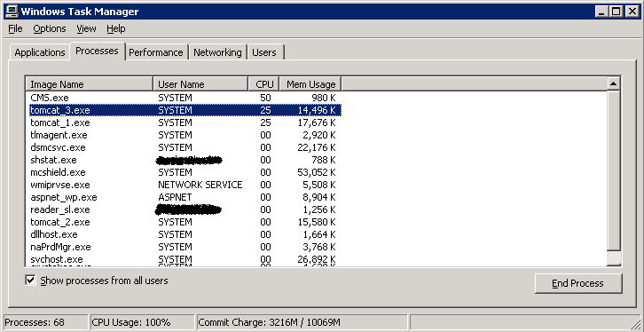Image resolution: width=644 pixels, height=332 pixels.
Task: Select the wmiprvse.exe process
Action: pos(185,185)
